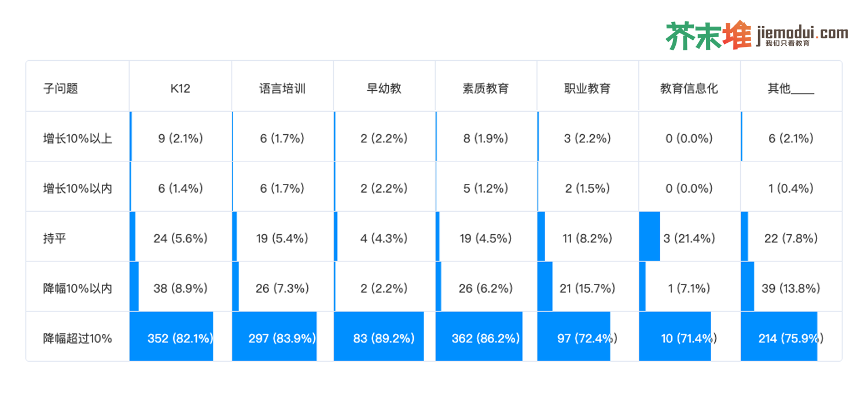The width and height of the screenshot is (868, 405).
Task: Select the 21 (15.7%) cell
Action: [x=587, y=288]
